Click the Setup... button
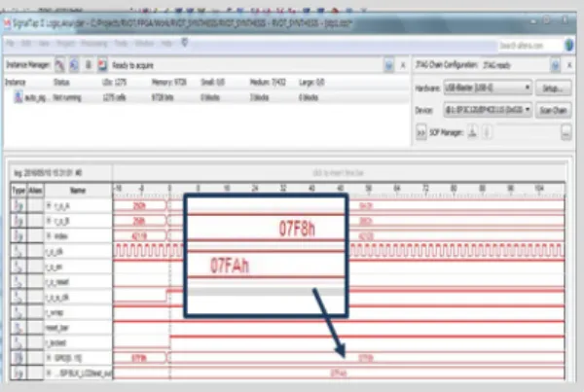 [553, 89]
